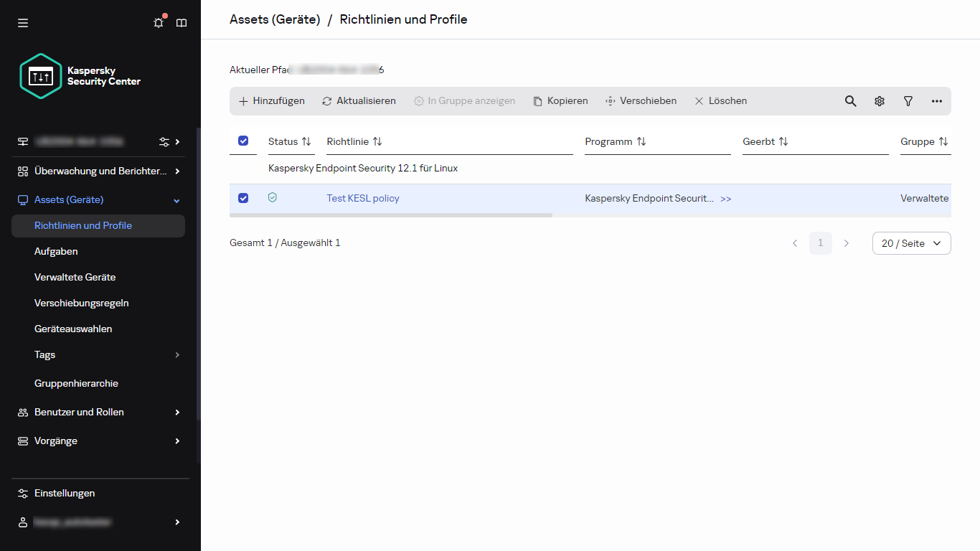980x551 pixels.
Task: Uncheck the Test KESL policy row checkbox
Action: click(x=243, y=198)
